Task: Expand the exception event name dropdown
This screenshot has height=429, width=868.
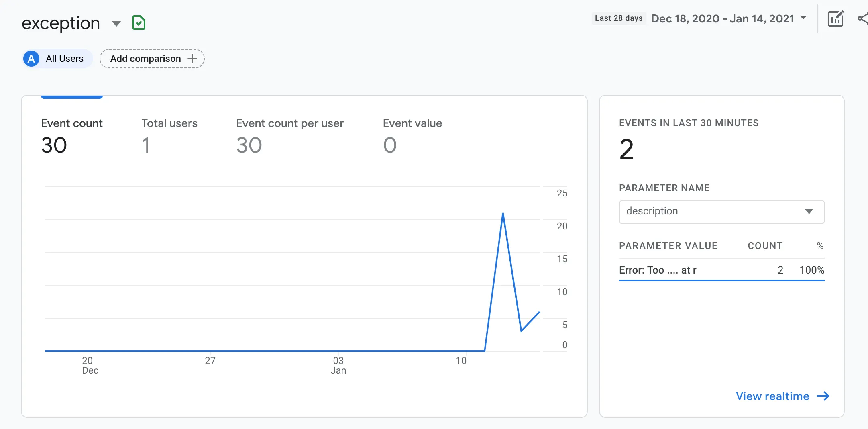Action: click(116, 24)
